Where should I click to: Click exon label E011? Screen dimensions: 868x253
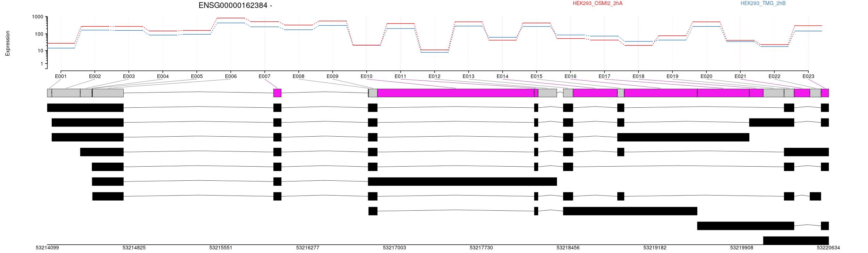click(x=400, y=76)
